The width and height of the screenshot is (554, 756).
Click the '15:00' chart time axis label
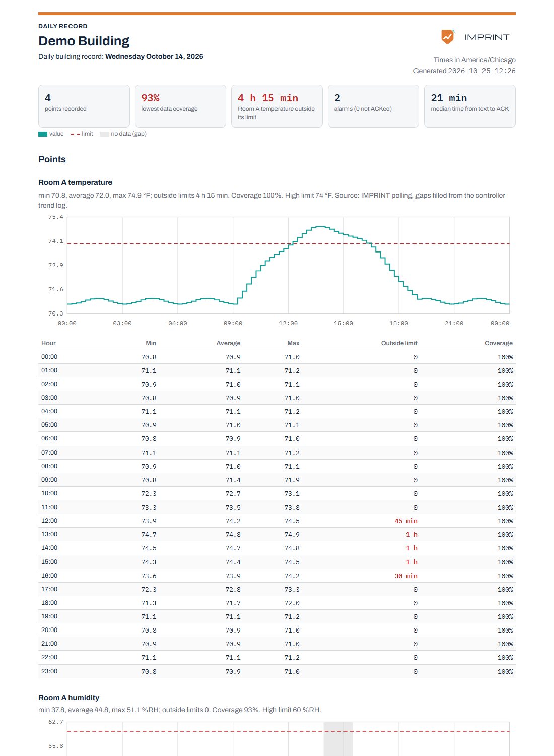[x=343, y=324]
